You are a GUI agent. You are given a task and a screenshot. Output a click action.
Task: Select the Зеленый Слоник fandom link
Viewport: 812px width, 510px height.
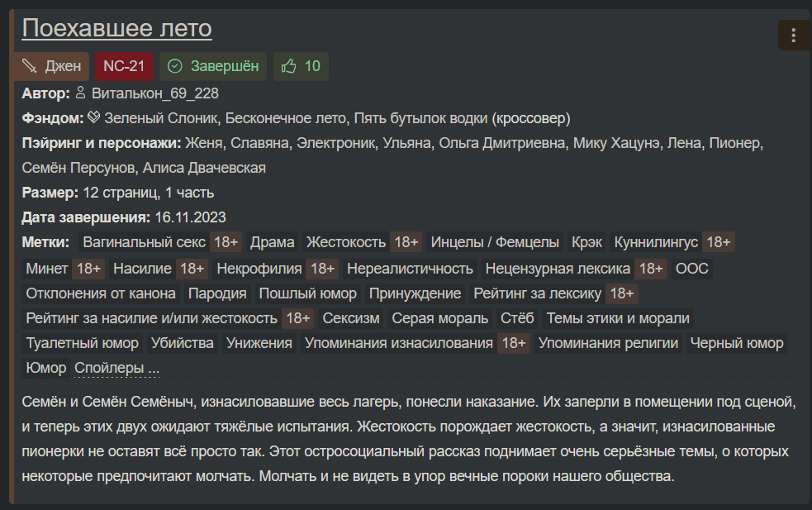coord(160,118)
